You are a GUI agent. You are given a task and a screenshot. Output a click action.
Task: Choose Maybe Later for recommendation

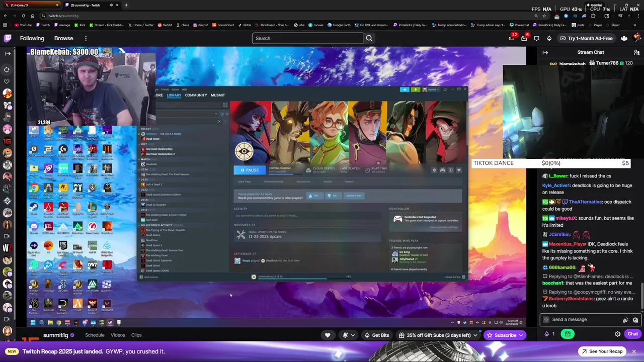(353, 196)
